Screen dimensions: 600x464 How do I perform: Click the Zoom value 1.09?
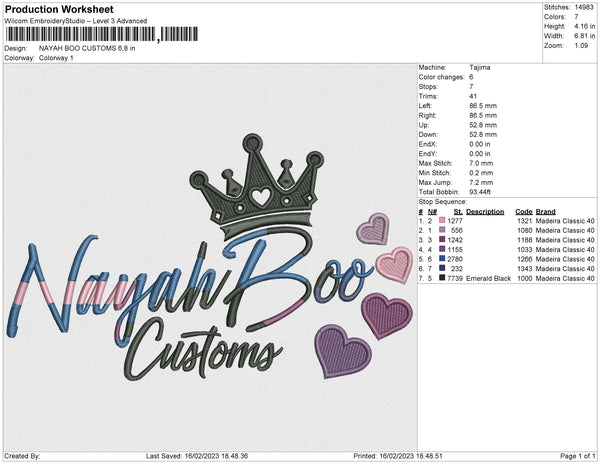(x=581, y=46)
